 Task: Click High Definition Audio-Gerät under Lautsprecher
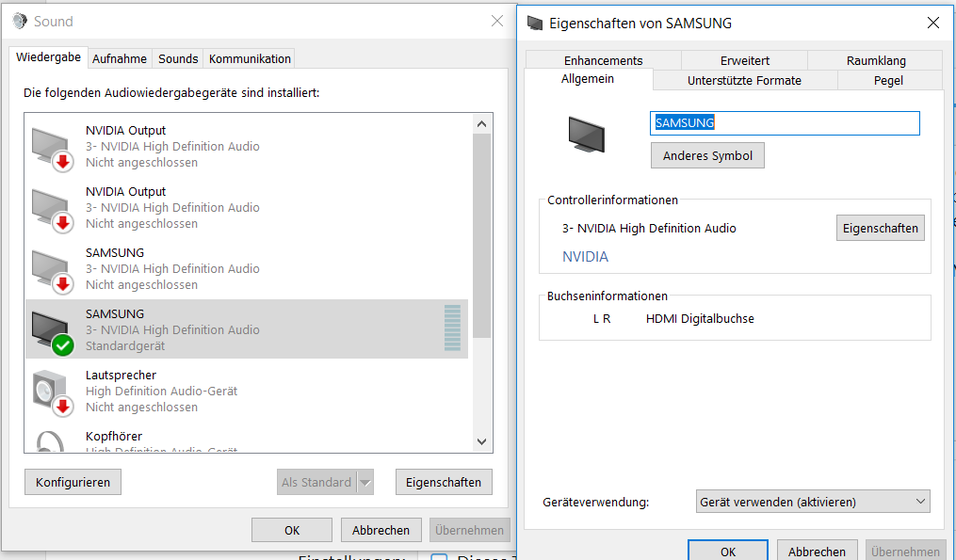click(x=162, y=392)
